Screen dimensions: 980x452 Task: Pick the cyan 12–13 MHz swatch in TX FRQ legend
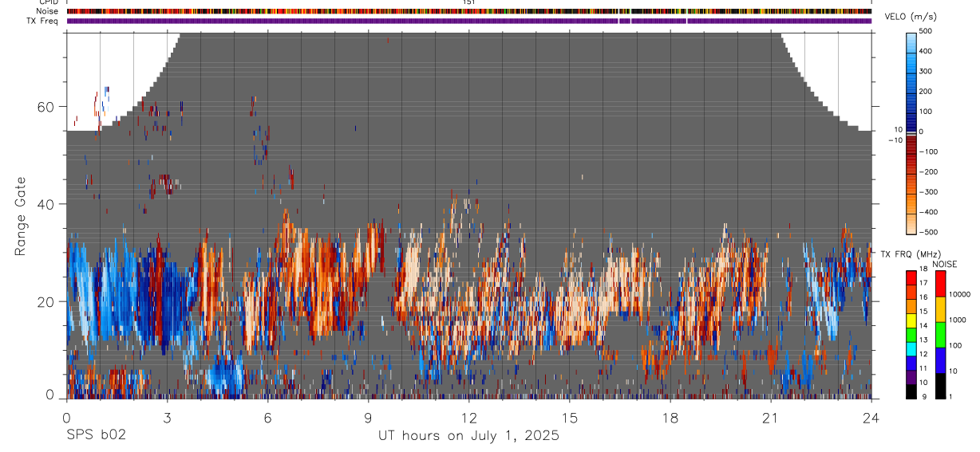pyautogui.click(x=911, y=348)
